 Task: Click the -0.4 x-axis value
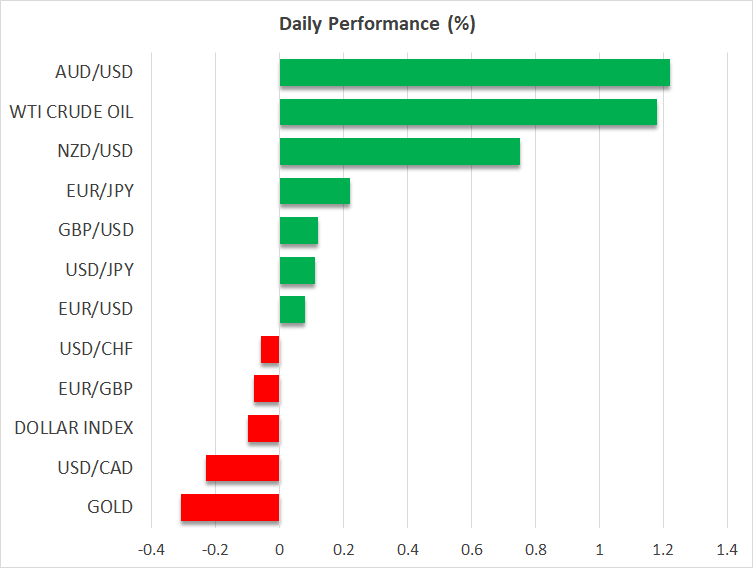(150, 549)
